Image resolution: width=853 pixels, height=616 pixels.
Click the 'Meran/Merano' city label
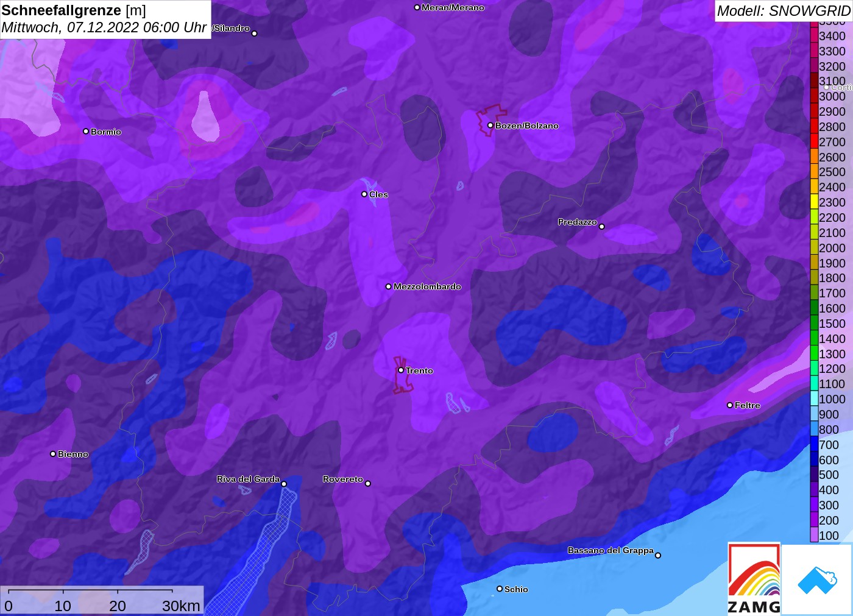pos(453,7)
